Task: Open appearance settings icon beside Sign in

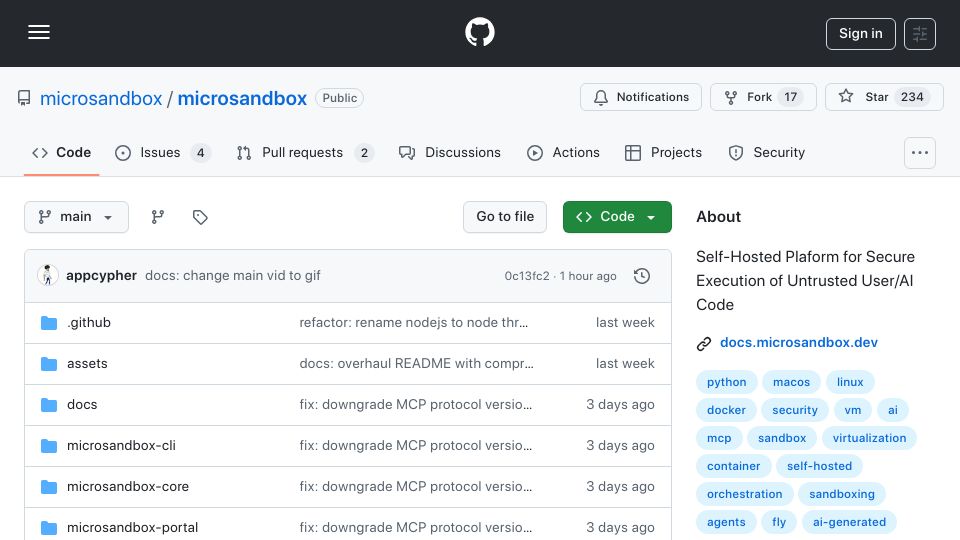Action: [x=920, y=34]
